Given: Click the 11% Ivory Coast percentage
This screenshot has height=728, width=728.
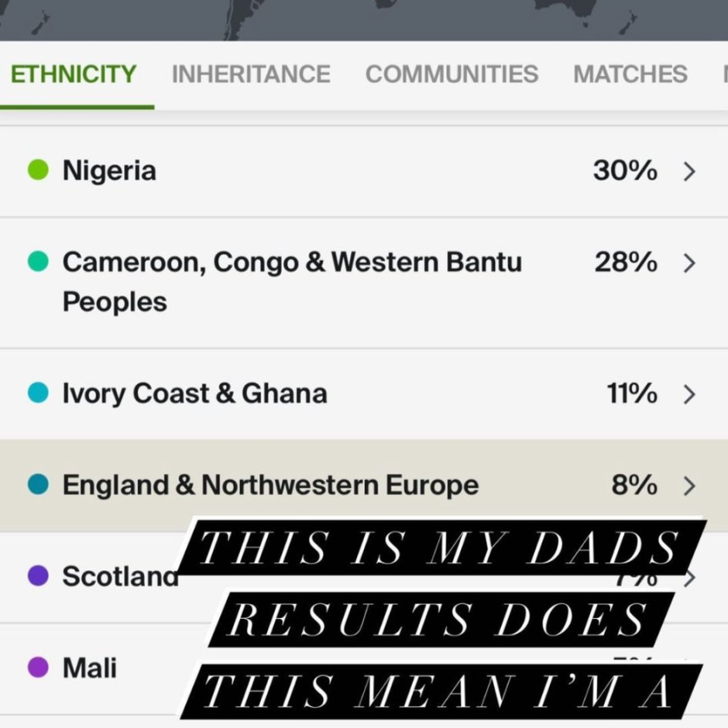Looking at the screenshot, I should (x=632, y=393).
